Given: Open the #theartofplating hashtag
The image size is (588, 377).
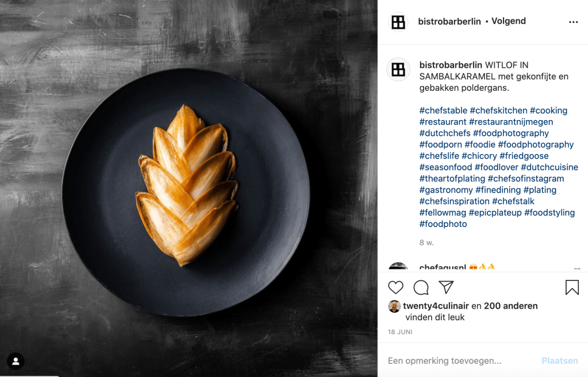Looking at the screenshot, I should (x=452, y=179).
